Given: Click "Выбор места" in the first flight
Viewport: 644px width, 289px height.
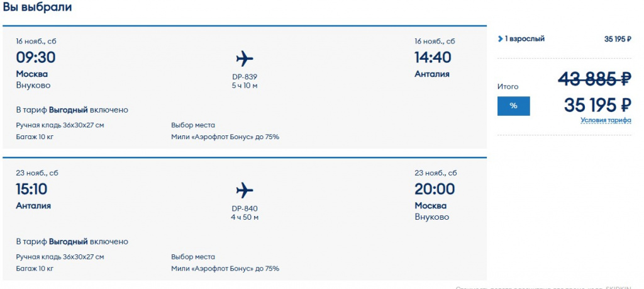Looking at the screenshot, I should [193, 125].
